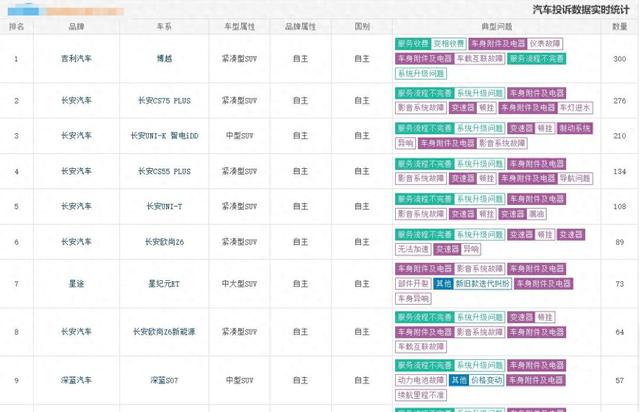Select the 星纪元ET series cell

pos(164,283)
